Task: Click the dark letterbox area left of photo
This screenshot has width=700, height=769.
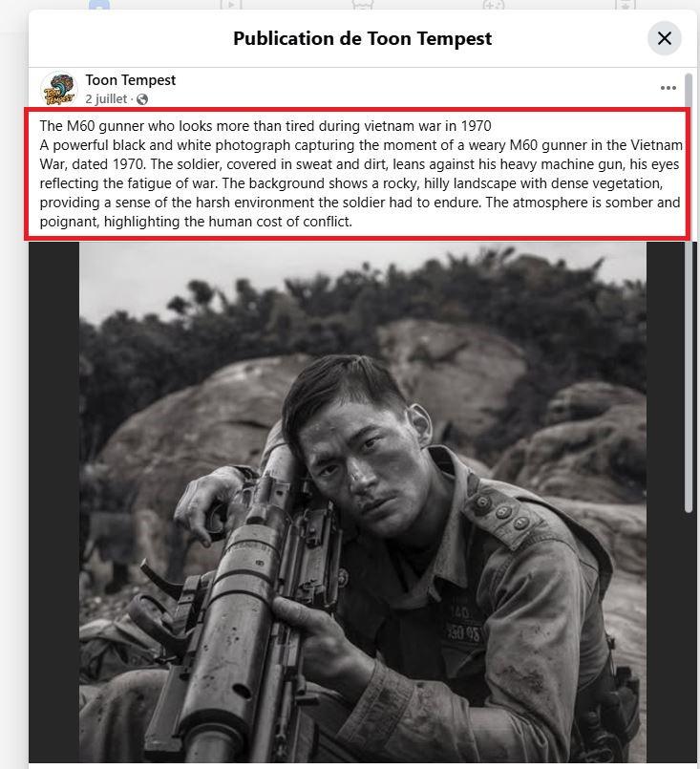Action: (53, 502)
